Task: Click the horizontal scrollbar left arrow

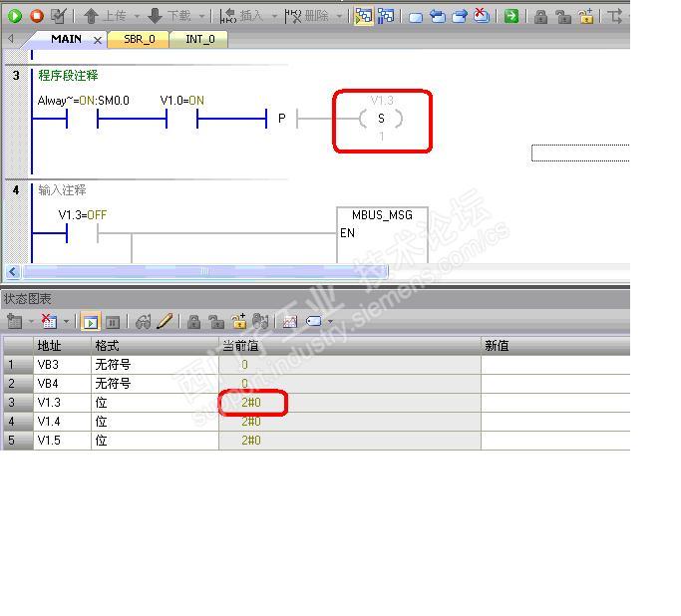Action: click(12, 272)
